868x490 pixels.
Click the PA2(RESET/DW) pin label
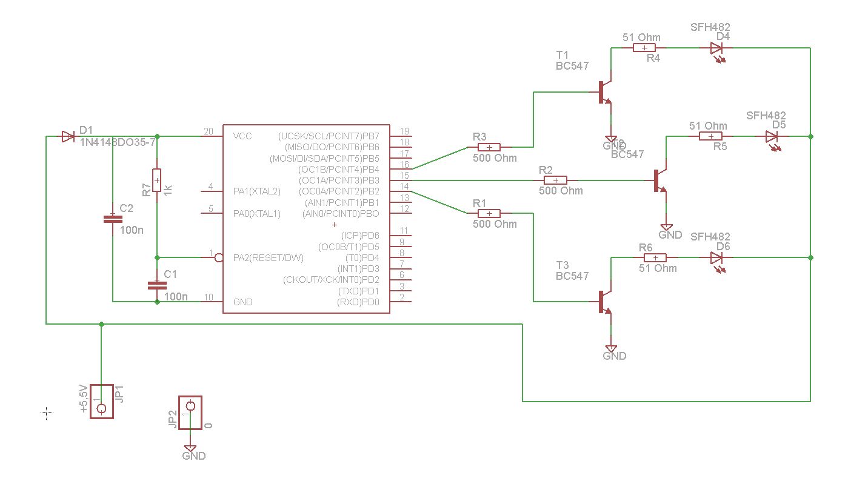coord(268,258)
